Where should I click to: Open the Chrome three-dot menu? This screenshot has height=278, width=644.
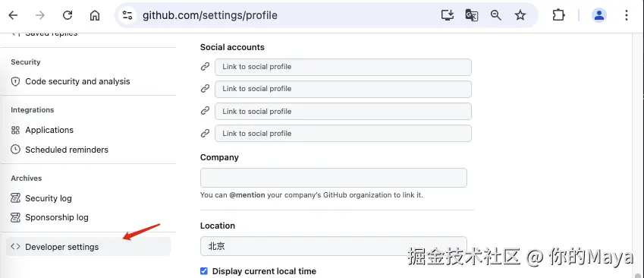click(627, 16)
